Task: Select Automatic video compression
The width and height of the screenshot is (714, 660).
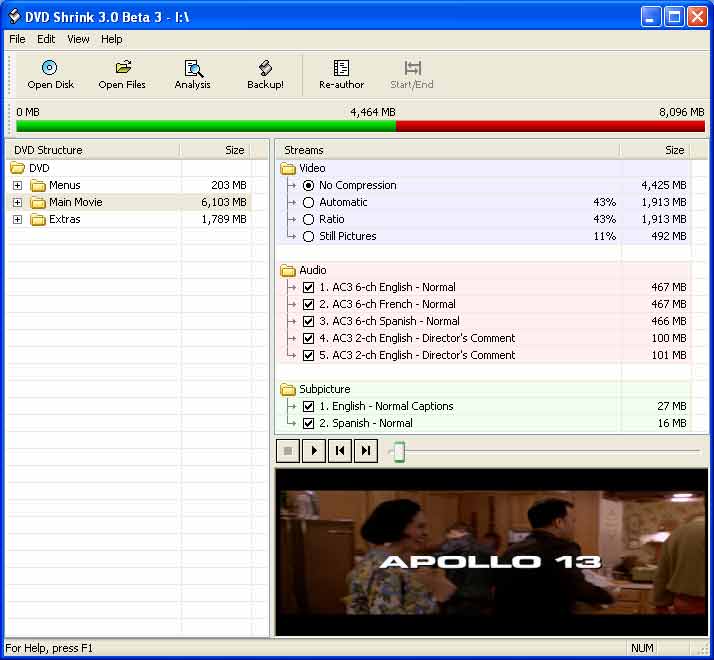Action: point(308,202)
